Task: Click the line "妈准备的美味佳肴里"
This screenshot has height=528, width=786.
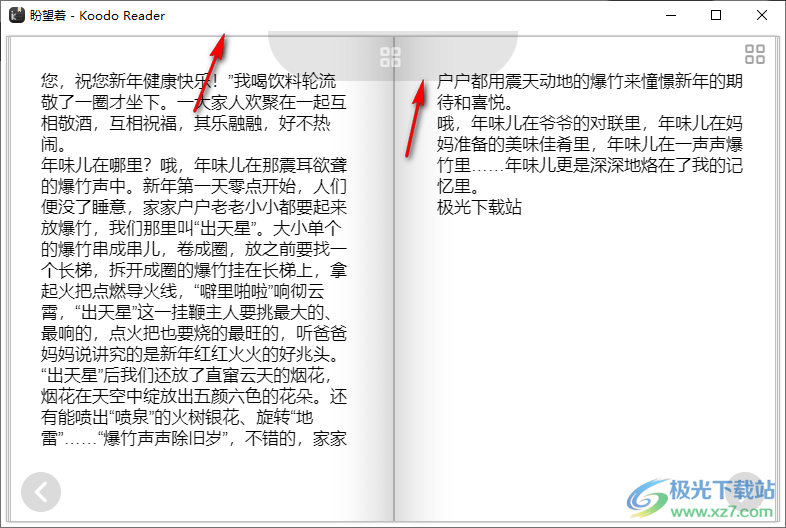Action: pyautogui.click(x=590, y=144)
